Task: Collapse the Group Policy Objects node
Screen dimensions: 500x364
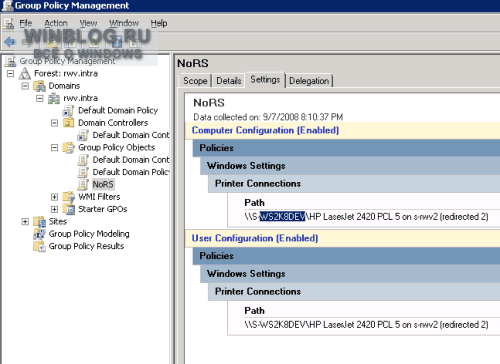Action: coord(54,147)
